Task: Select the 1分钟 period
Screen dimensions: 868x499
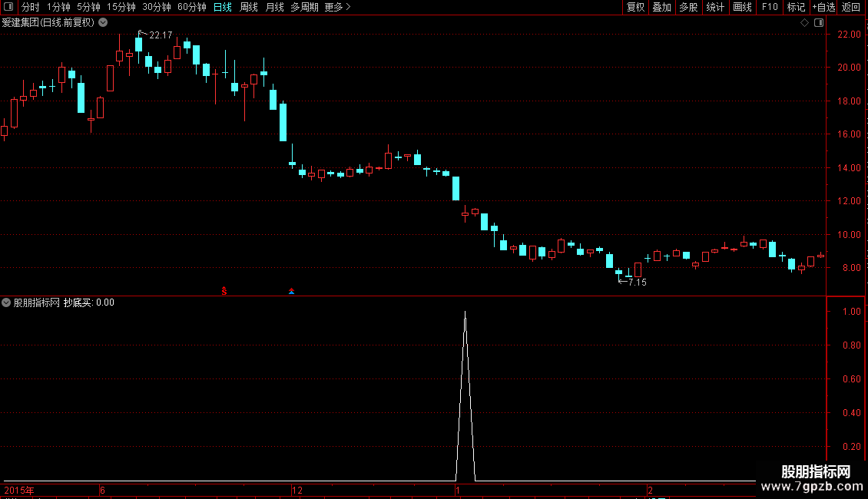Action: [x=58, y=7]
